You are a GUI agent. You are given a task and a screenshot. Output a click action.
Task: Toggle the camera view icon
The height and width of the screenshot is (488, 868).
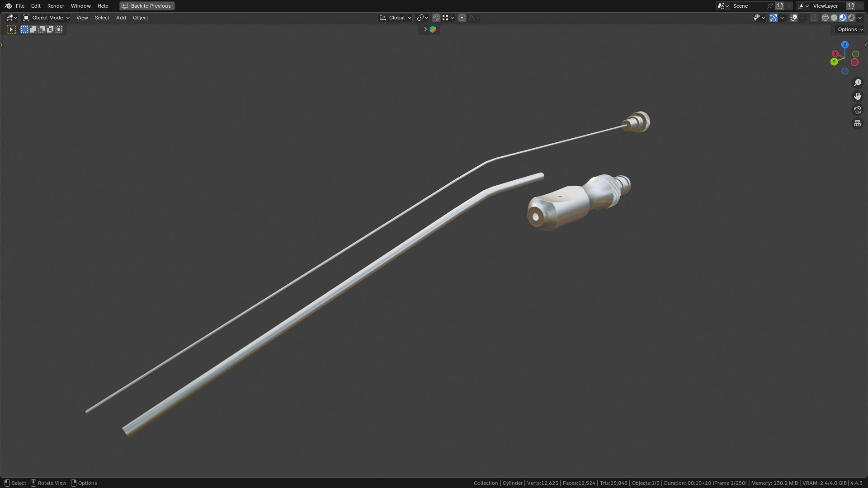858,110
